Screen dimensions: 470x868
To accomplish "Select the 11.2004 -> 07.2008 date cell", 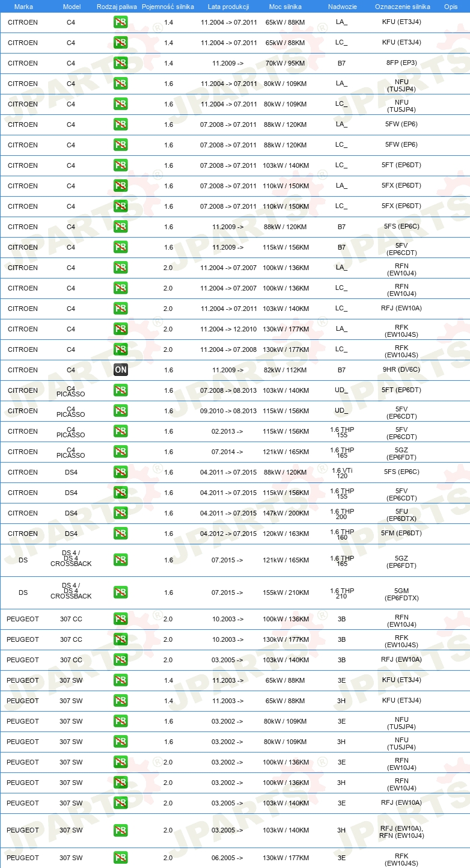I will (228, 350).
